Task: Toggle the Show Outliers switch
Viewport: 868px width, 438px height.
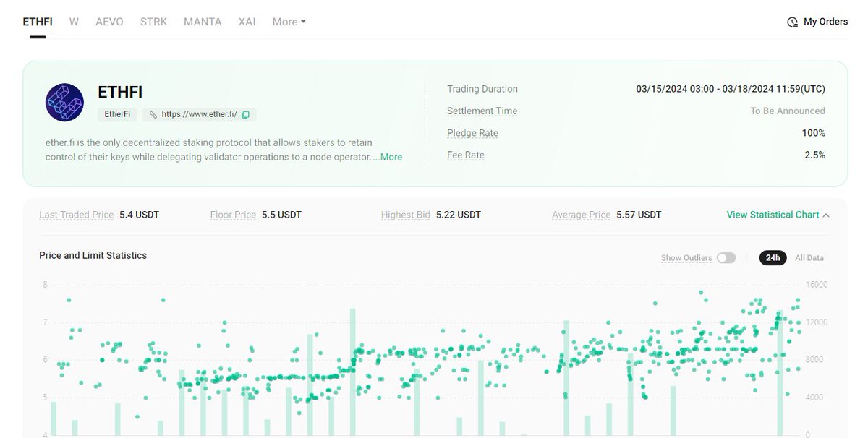Action: coord(726,258)
